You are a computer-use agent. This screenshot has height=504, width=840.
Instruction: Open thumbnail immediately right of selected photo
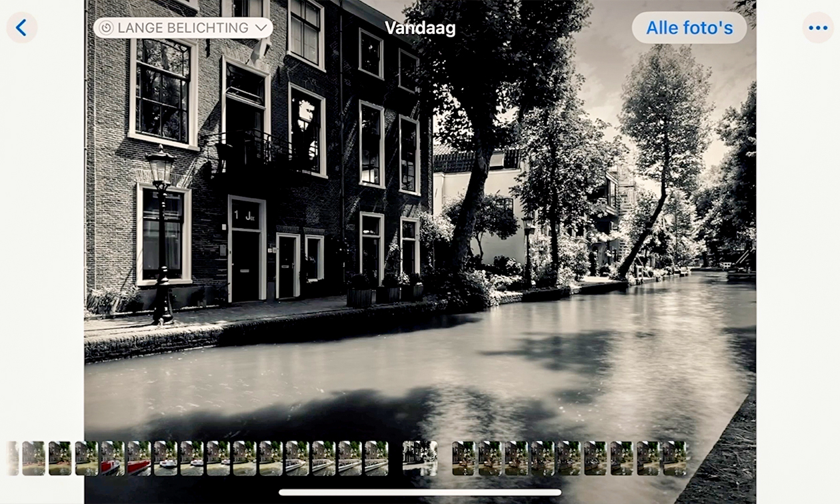[463, 458]
